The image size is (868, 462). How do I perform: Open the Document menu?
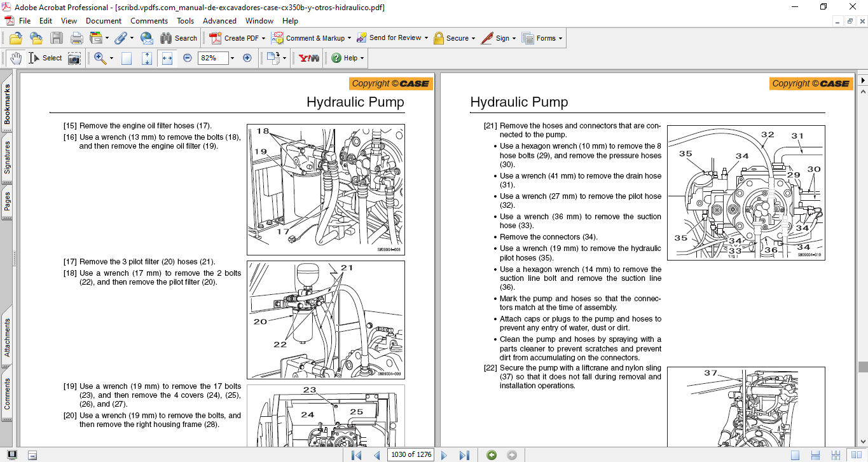(104, 20)
